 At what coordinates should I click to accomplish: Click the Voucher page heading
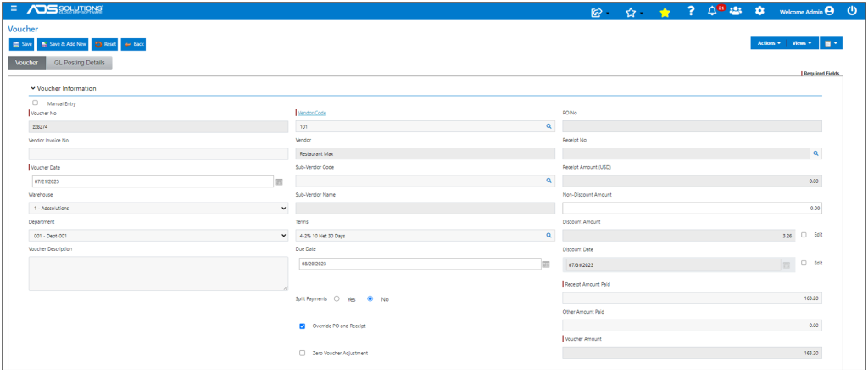click(23, 29)
